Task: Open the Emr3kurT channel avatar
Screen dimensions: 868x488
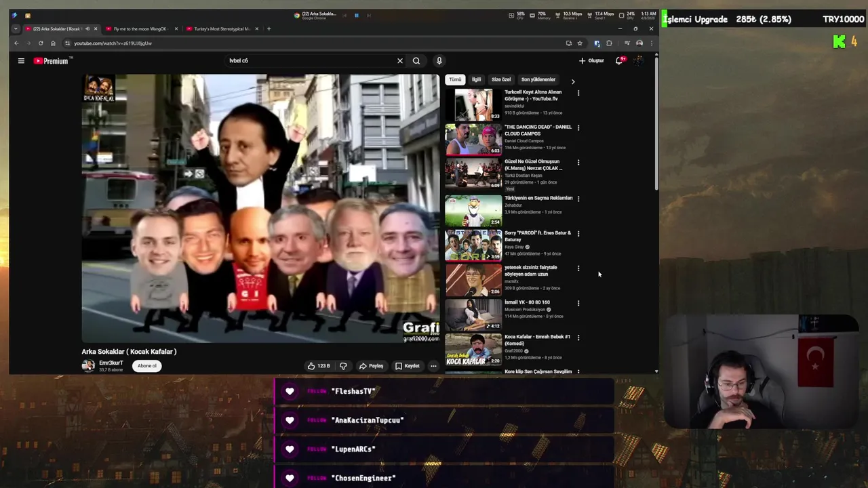Action: [x=88, y=366]
